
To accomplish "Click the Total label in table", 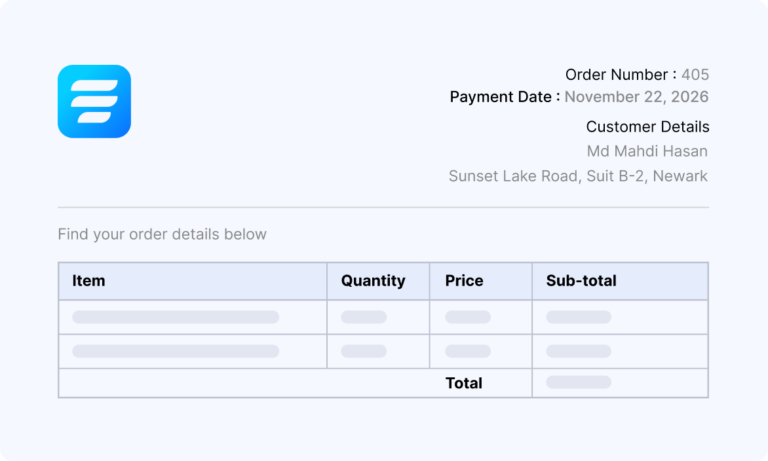I will 464,383.
